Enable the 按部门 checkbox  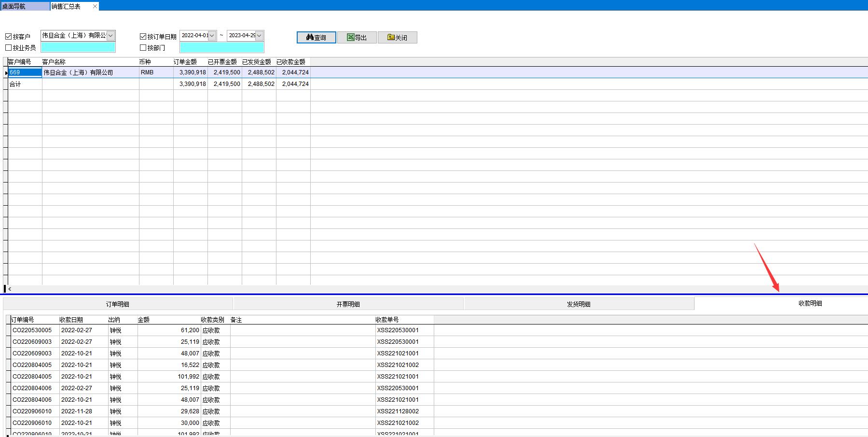pos(143,48)
